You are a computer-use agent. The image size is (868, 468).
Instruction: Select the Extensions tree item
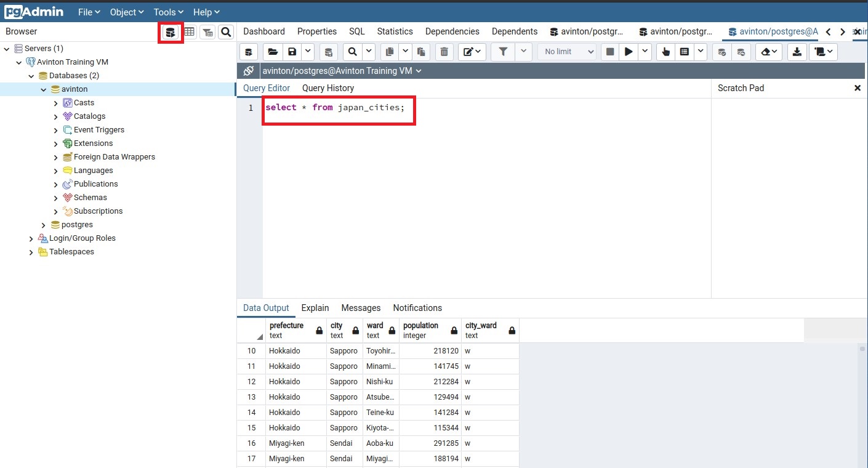click(x=93, y=143)
